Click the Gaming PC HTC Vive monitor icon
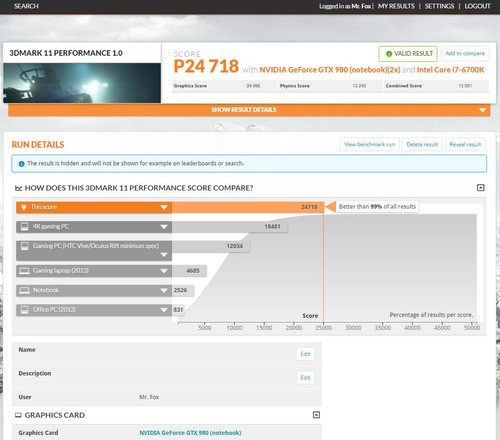 click(x=24, y=246)
